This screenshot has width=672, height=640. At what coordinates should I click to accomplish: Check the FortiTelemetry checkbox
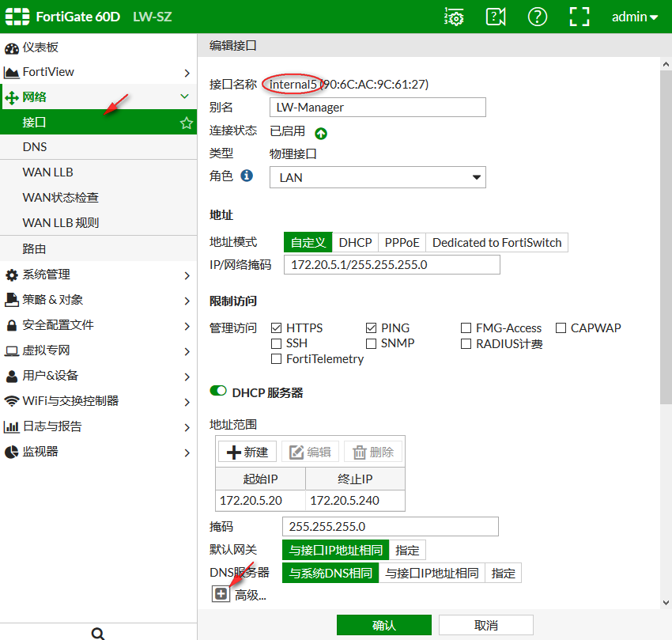coord(277,358)
